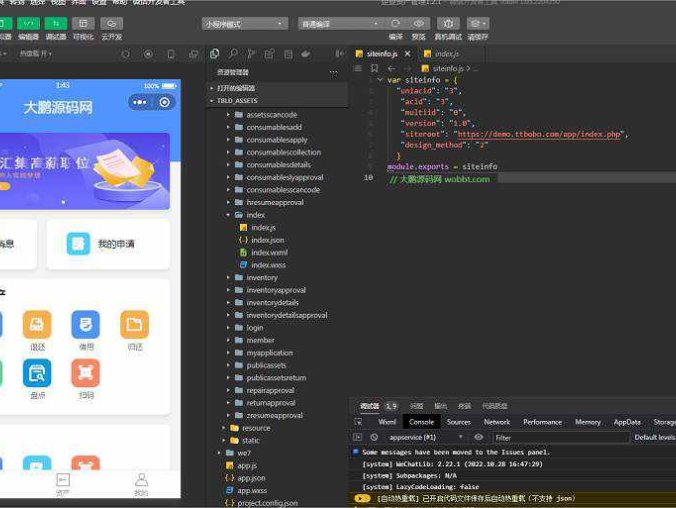Switch to the siteinfo.js tab
Image resolution: width=676 pixels, height=508 pixels.
click(x=382, y=54)
